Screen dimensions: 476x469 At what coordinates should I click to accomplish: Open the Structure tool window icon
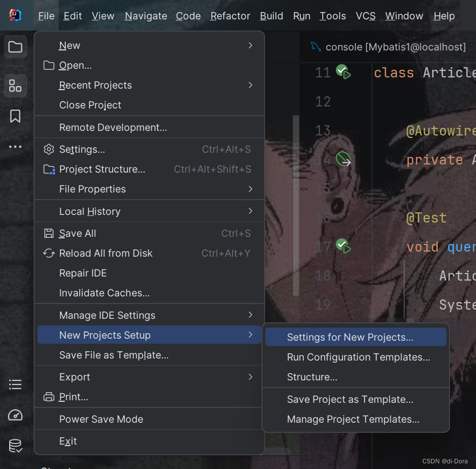(15, 86)
